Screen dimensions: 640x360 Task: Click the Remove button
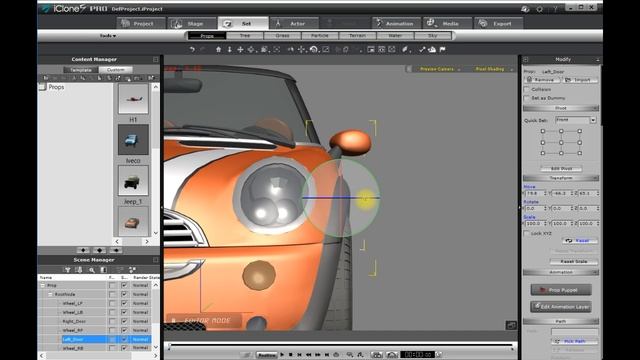(x=541, y=80)
